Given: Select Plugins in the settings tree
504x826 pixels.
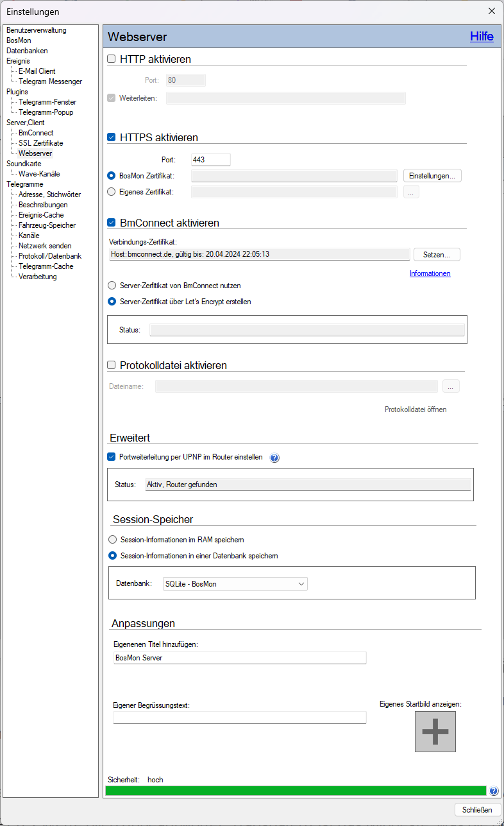Looking at the screenshot, I should (17, 92).
